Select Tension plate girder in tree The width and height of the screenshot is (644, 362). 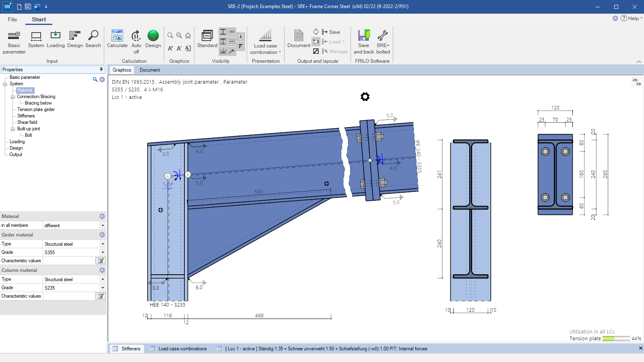[x=36, y=109]
